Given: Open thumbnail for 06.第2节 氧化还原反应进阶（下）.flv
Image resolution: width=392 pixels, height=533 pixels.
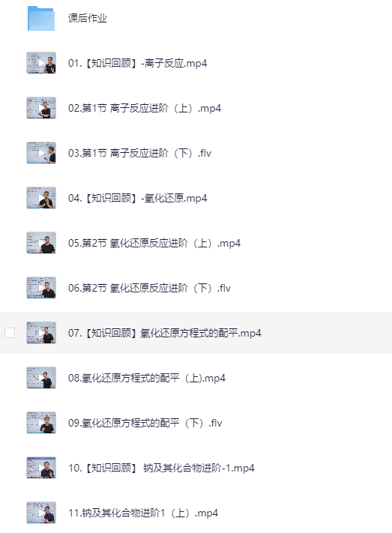Looking at the screenshot, I should point(41,288).
